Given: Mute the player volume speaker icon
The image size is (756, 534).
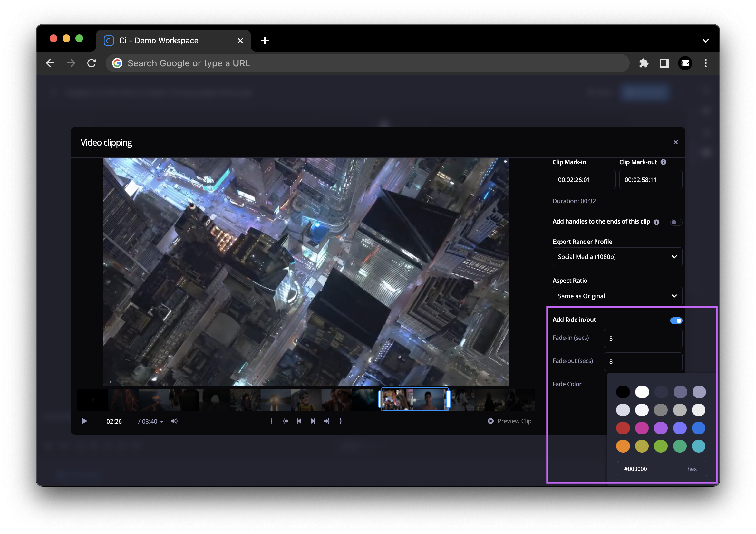Looking at the screenshot, I should (x=174, y=421).
